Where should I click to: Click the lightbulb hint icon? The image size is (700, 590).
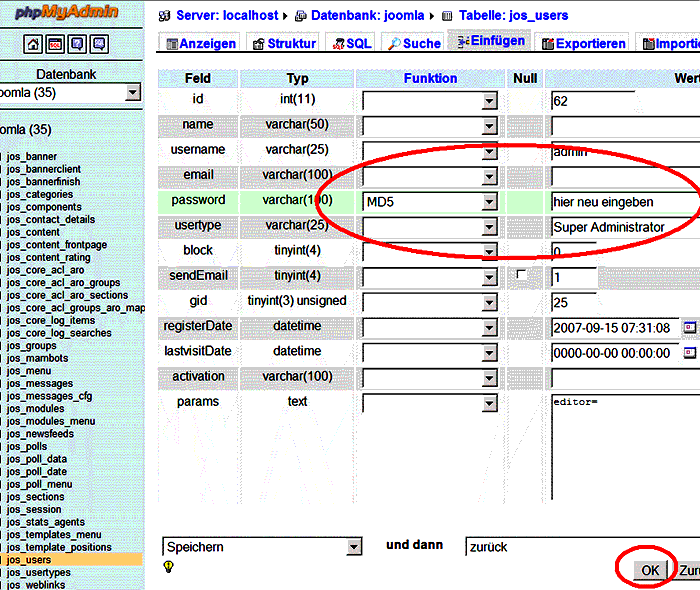[168, 567]
